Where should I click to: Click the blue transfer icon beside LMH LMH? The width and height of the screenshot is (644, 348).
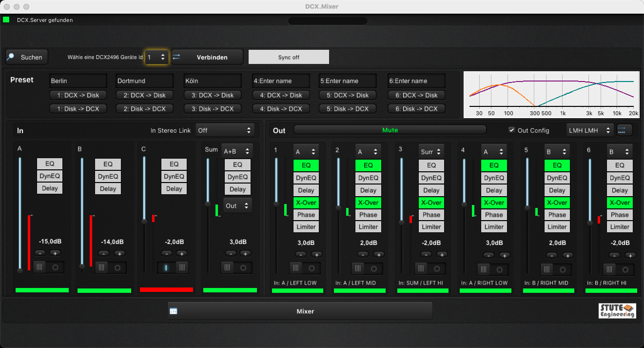(624, 130)
